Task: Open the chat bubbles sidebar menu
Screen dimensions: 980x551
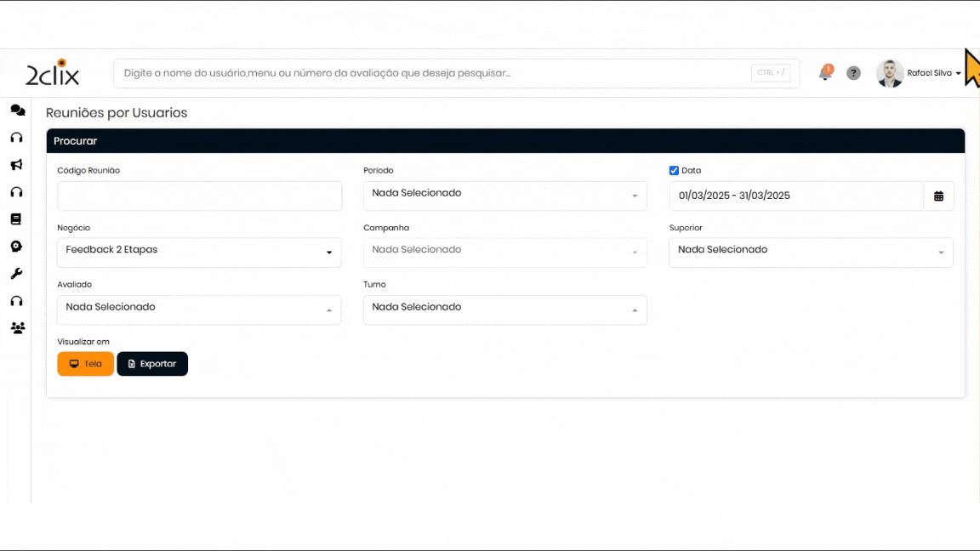Action: 17,111
